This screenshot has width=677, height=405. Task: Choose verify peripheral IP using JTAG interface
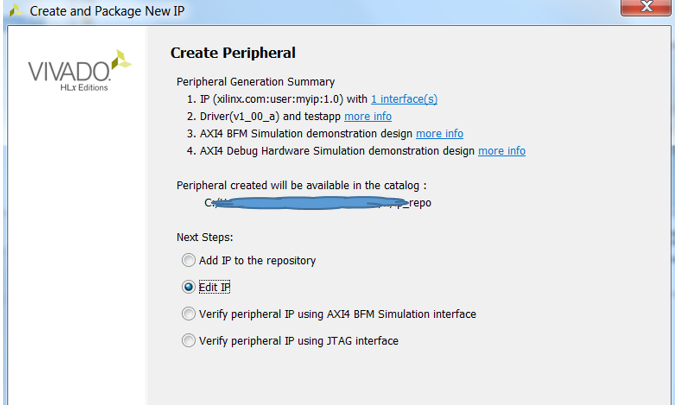(189, 341)
